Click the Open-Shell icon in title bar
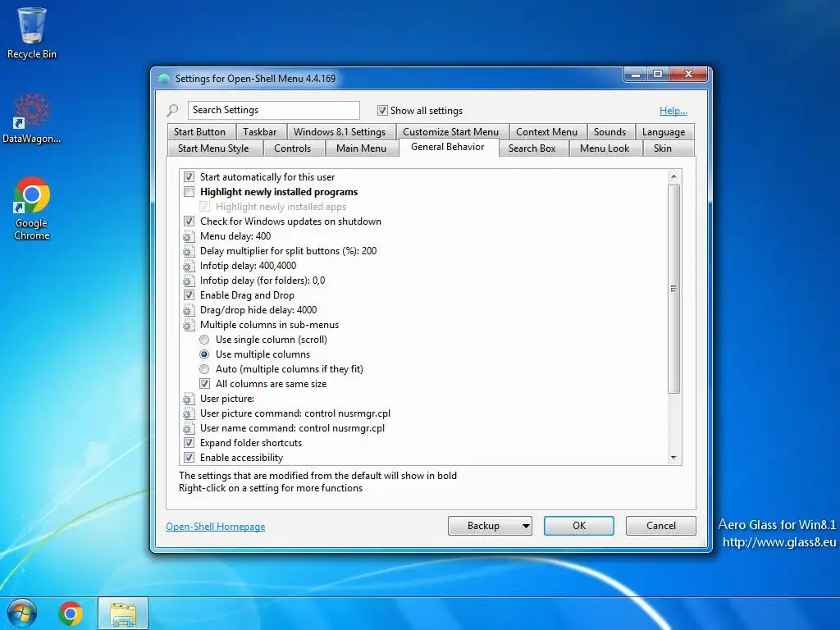 164,79
